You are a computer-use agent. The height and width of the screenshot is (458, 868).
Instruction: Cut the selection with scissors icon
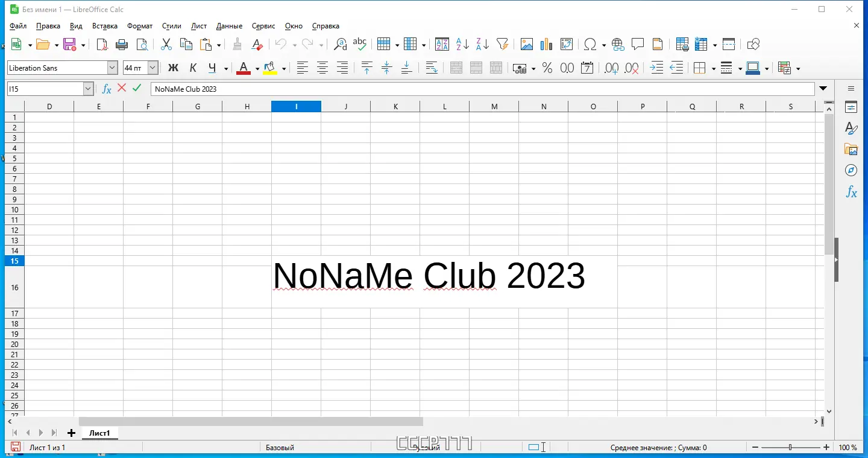166,44
